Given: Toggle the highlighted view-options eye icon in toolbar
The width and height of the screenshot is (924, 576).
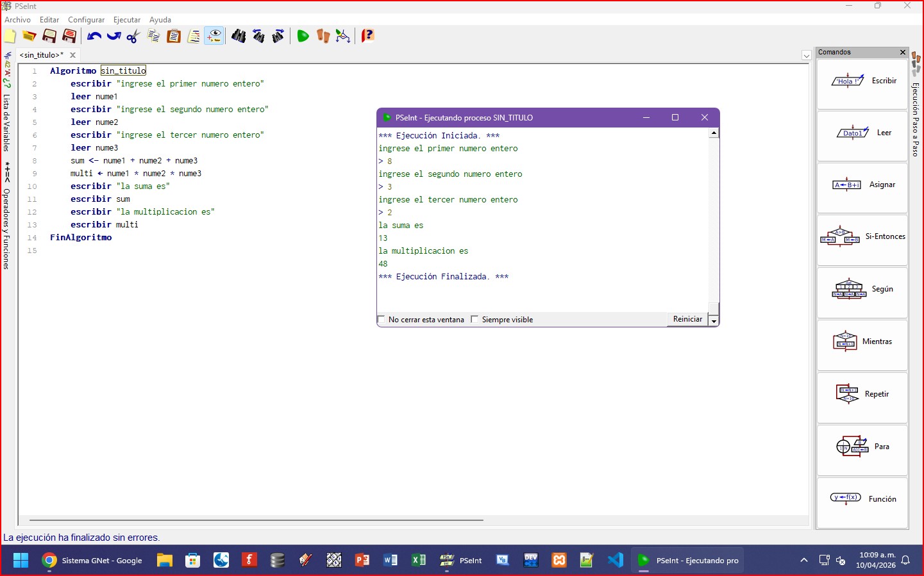Looking at the screenshot, I should coord(214,37).
